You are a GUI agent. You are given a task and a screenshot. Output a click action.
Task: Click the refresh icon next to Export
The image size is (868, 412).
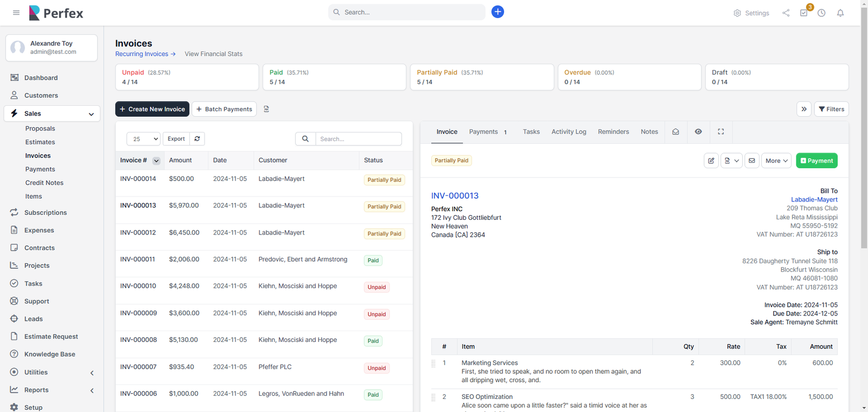click(x=197, y=139)
